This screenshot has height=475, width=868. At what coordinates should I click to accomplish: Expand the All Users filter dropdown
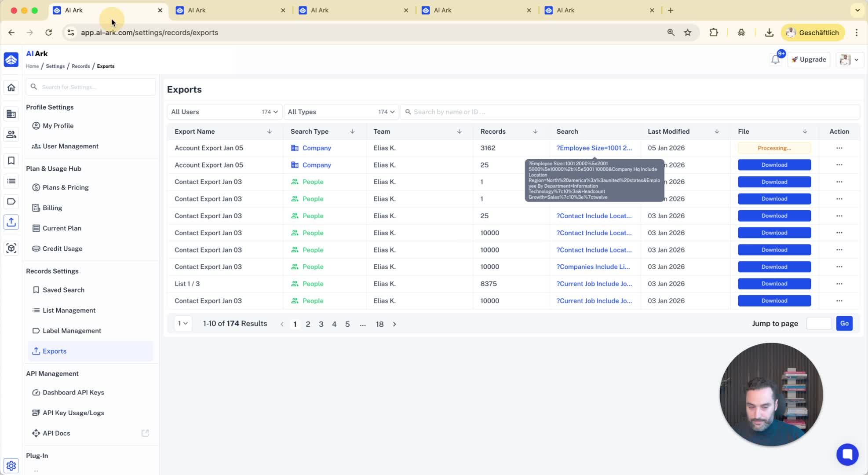coord(224,112)
